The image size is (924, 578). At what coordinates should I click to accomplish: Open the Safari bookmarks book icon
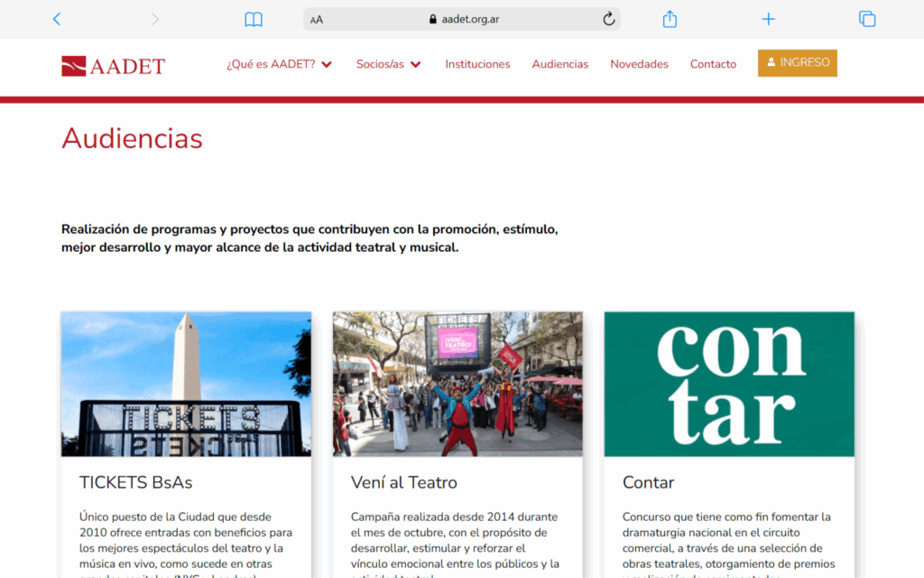coord(254,19)
